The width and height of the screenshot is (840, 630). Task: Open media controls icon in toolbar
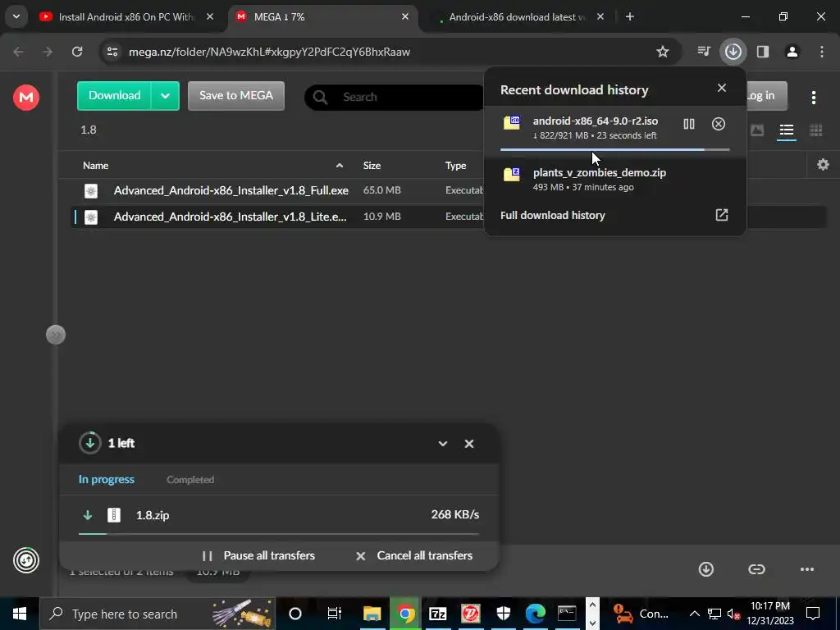704,52
